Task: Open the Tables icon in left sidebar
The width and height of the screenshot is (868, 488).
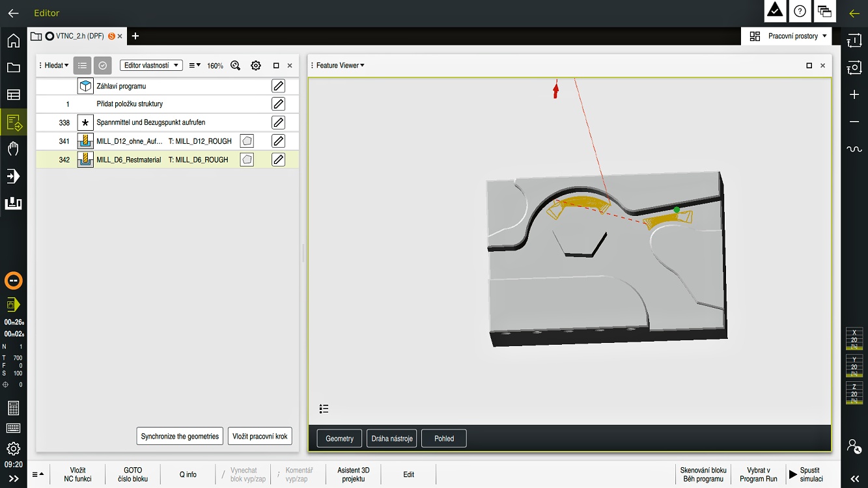Action: coord(13,95)
